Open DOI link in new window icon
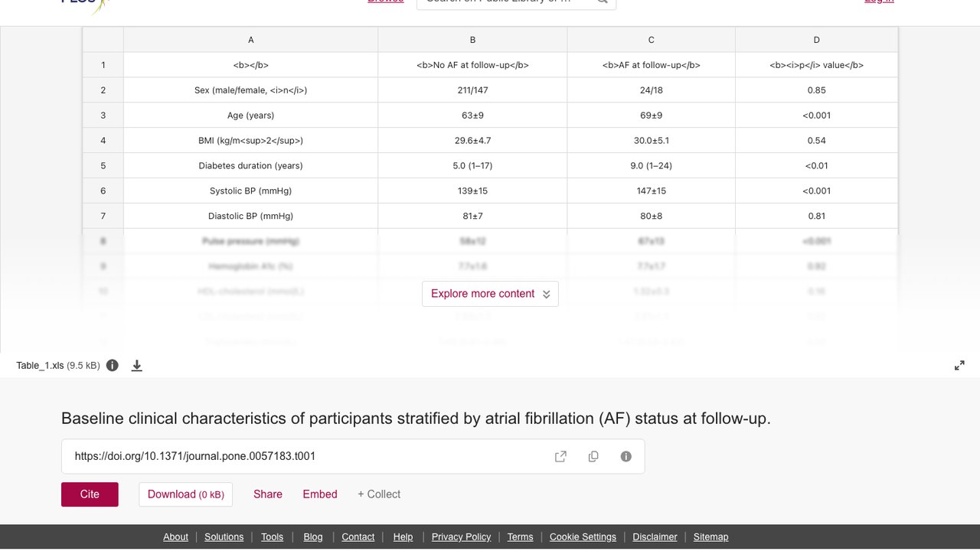The height and width of the screenshot is (551, 980). pyautogui.click(x=560, y=456)
